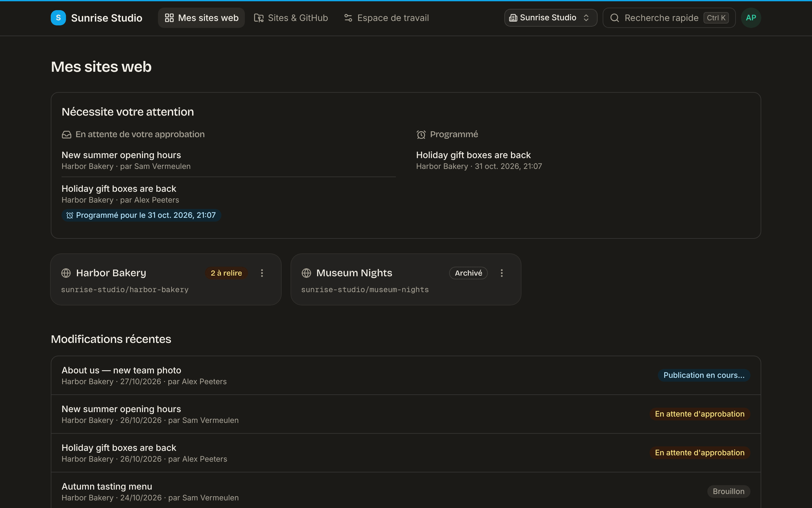
Task: Click the alarm clock icon beside Programmé
Action: point(421,135)
